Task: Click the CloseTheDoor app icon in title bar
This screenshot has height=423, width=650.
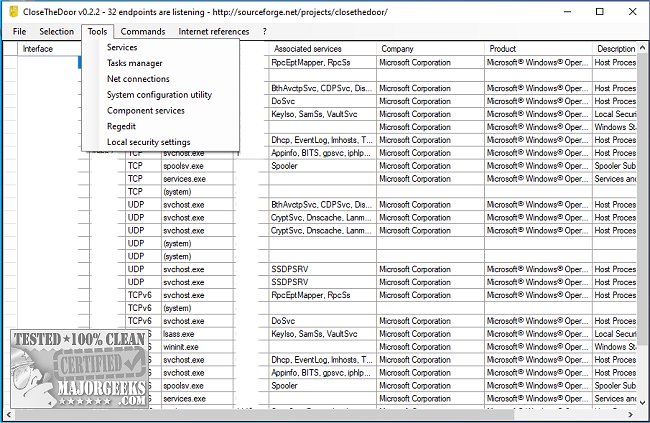Action: [x=14, y=12]
